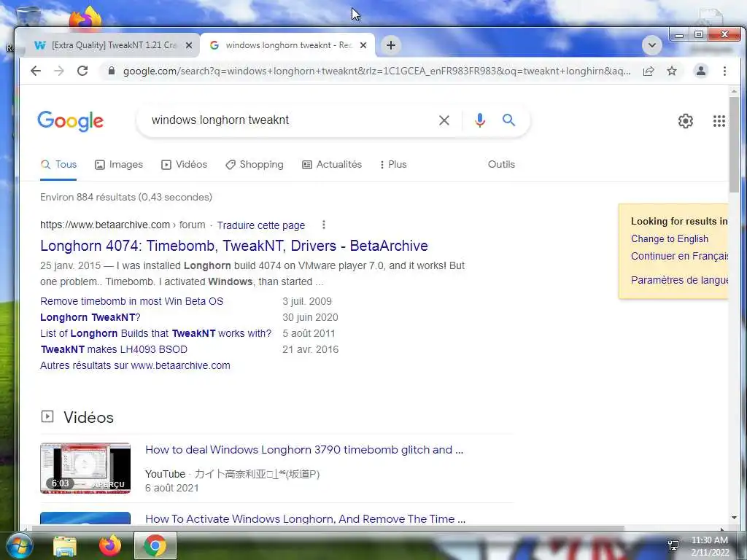Click the horizontal scrollbar at the bottom
This screenshot has height=560, width=747.
click(329, 528)
